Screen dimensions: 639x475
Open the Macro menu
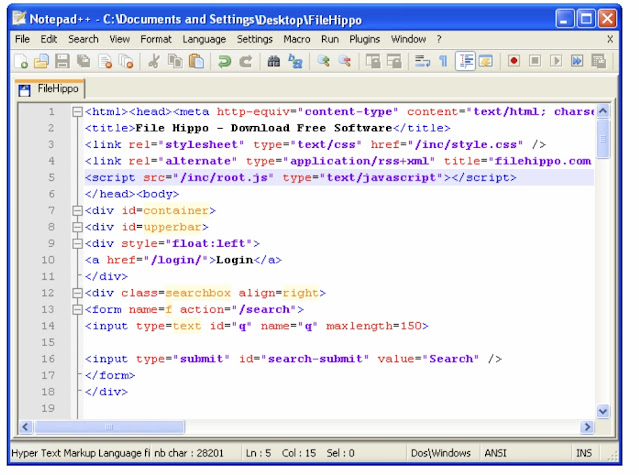pyautogui.click(x=297, y=40)
